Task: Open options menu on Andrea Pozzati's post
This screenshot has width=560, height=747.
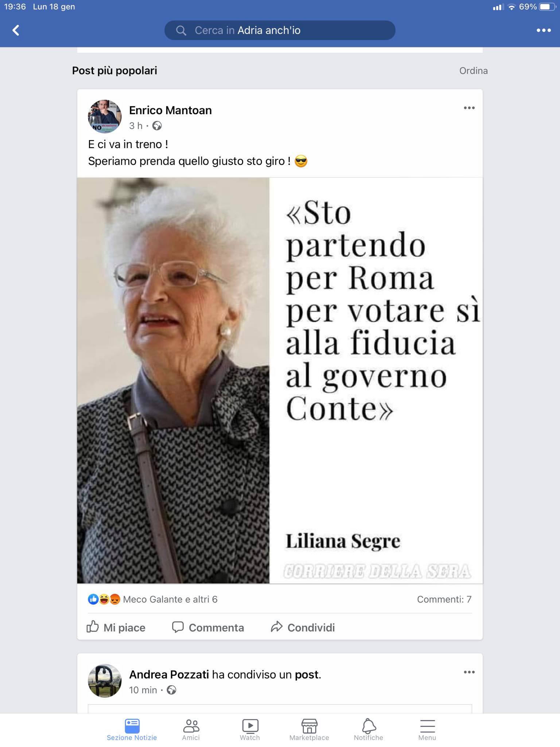Action: coord(469,672)
